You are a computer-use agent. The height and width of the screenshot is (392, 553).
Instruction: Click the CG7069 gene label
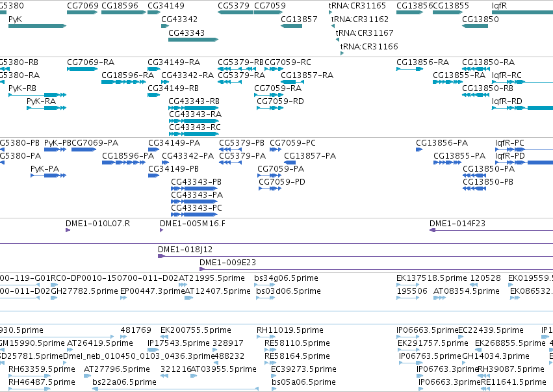click(83, 6)
